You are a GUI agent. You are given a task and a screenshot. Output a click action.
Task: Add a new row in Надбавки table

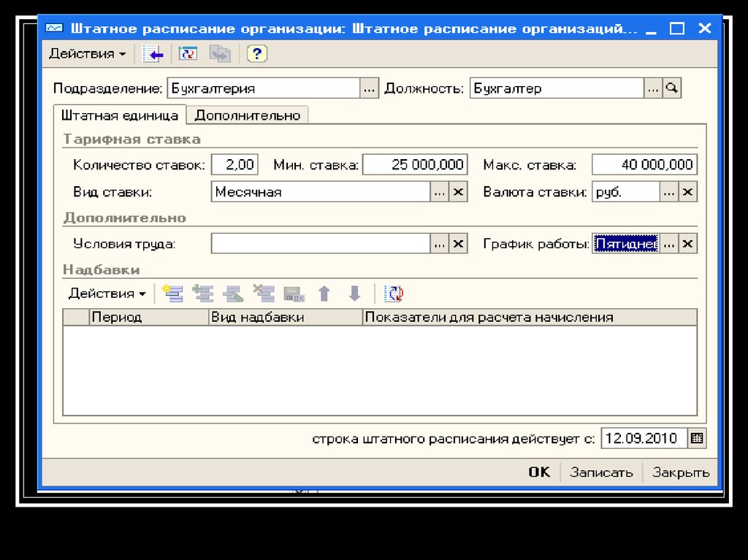tap(172, 294)
